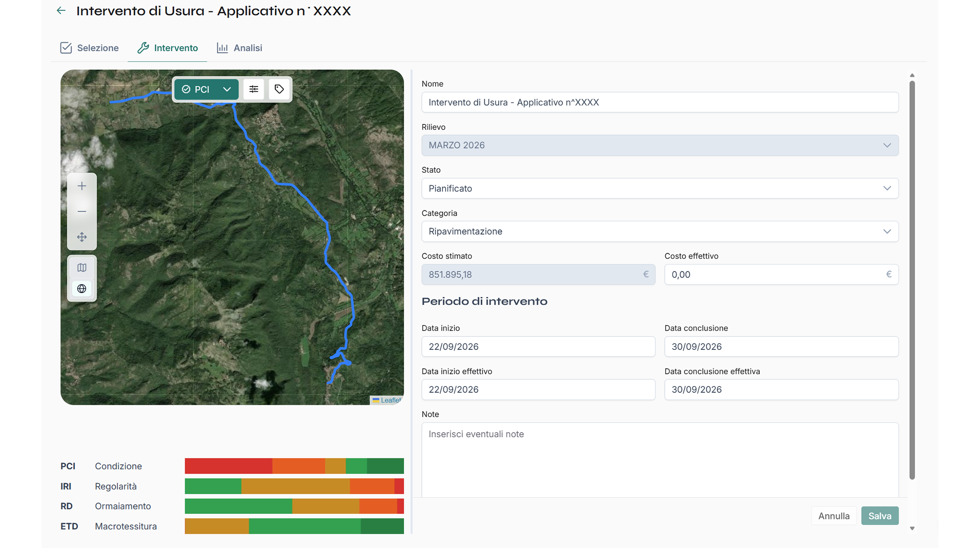
Task: Click the RD Ormaiamento distribution bar
Action: click(x=294, y=506)
